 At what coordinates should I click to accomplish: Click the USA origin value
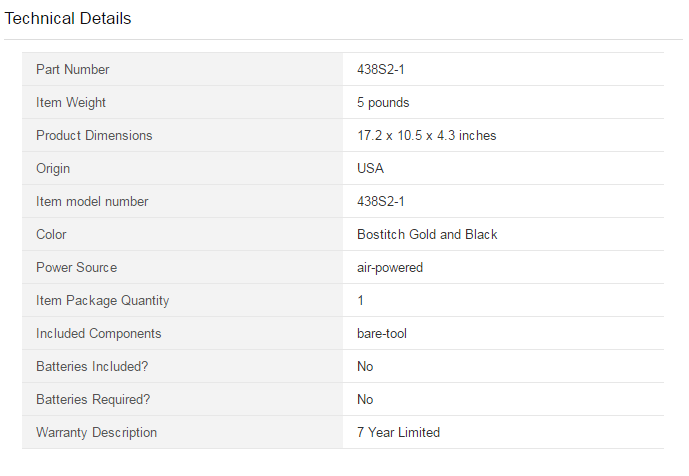pos(370,168)
